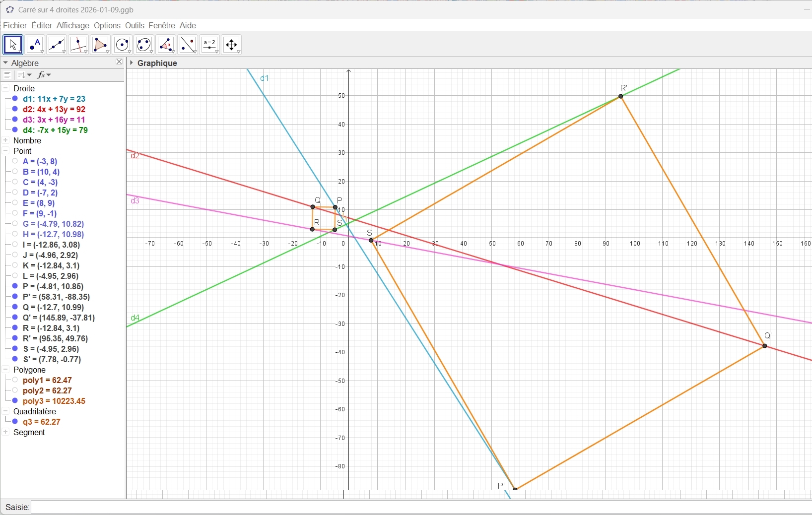Collapse the Point category
Image resolution: width=812 pixels, height=515 pixels.
6,151
